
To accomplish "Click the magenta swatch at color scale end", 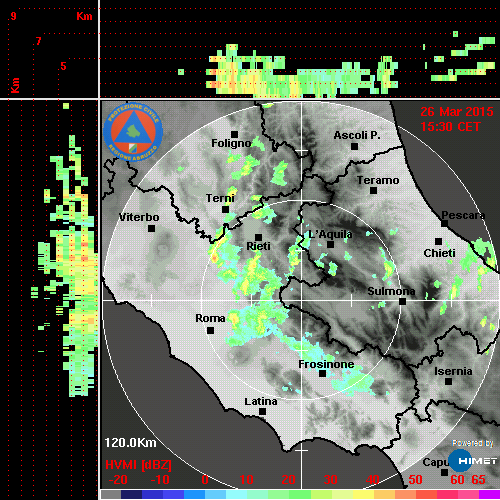I will tap(489, 494).
